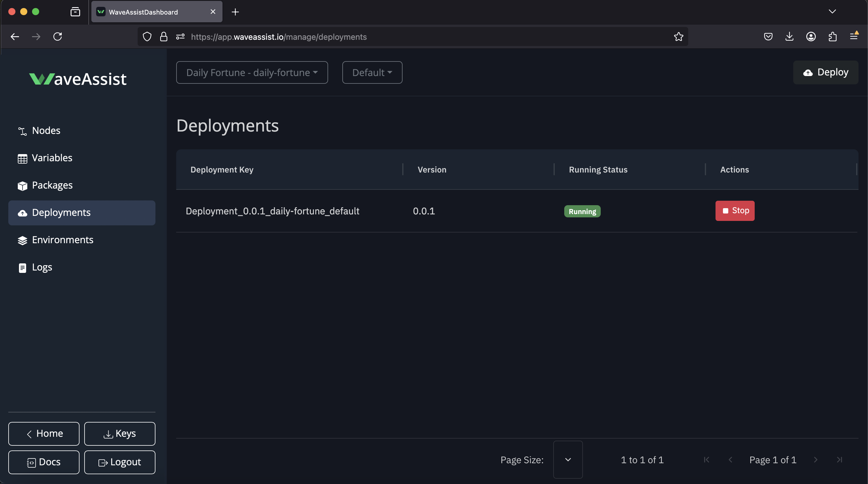Select Environments in the sidebar
The height and width of the screenshot is (484, 868).
[x=62, y=240]
